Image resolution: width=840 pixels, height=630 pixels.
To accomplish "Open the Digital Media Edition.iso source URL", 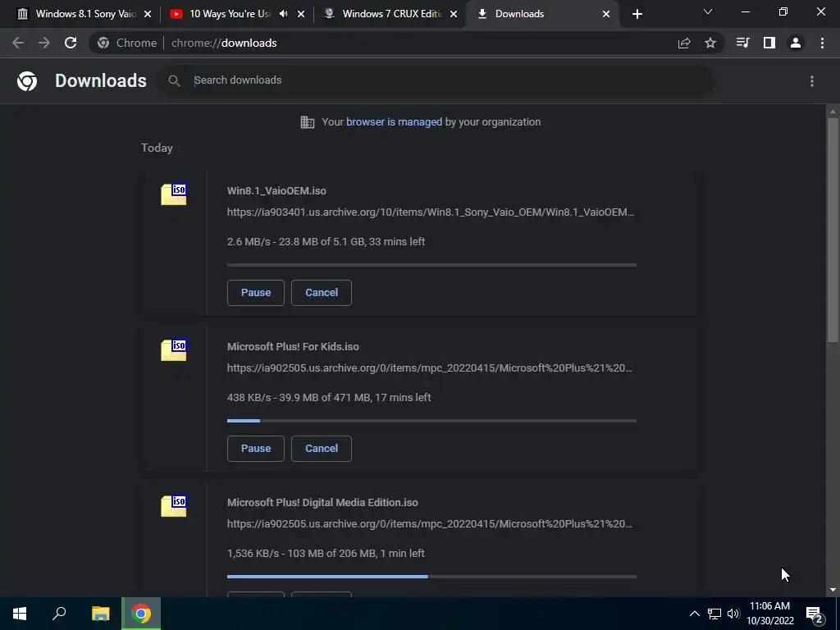I will [430, 524].
